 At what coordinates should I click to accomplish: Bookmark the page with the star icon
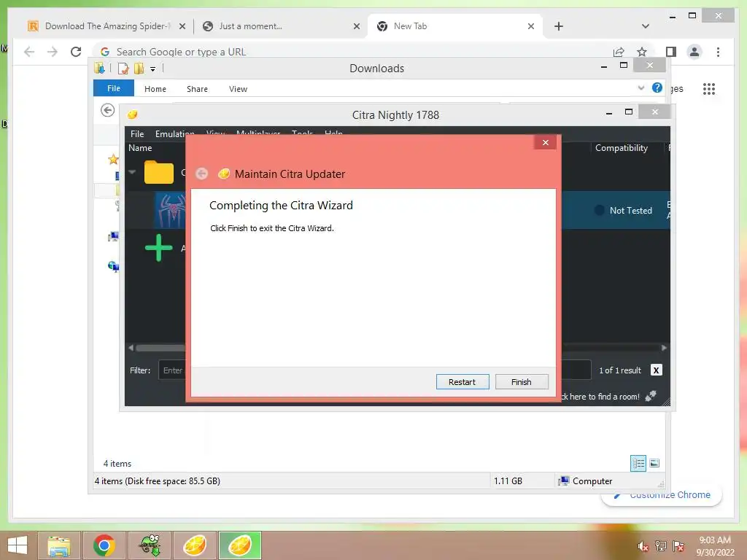pos(642,52)
